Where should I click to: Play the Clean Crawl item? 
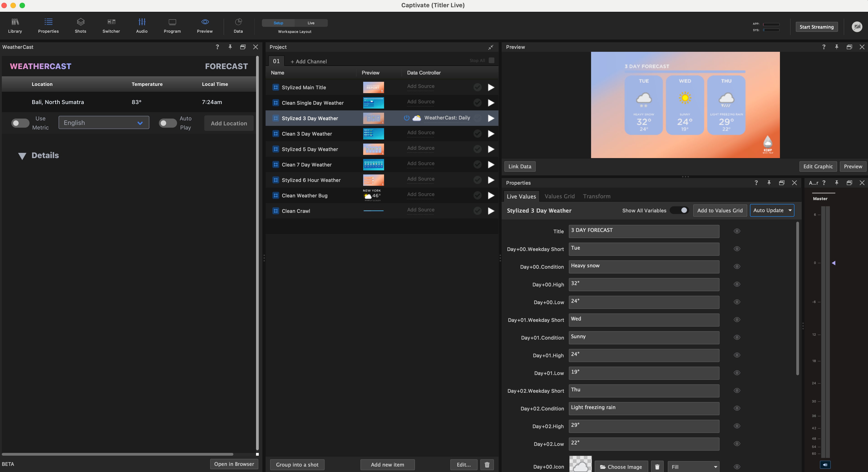click(x=491, y=211)
